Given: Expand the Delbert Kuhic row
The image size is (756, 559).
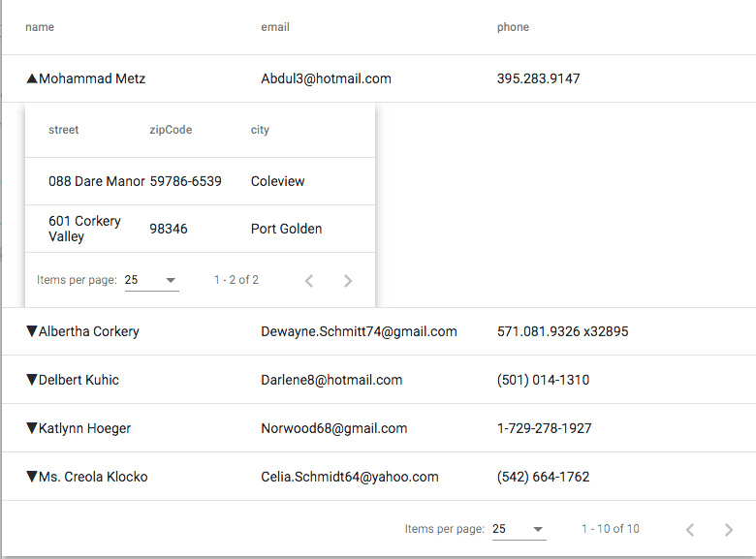Looking at the screenshot, I should pyautogui.click(x=32, y=380).
